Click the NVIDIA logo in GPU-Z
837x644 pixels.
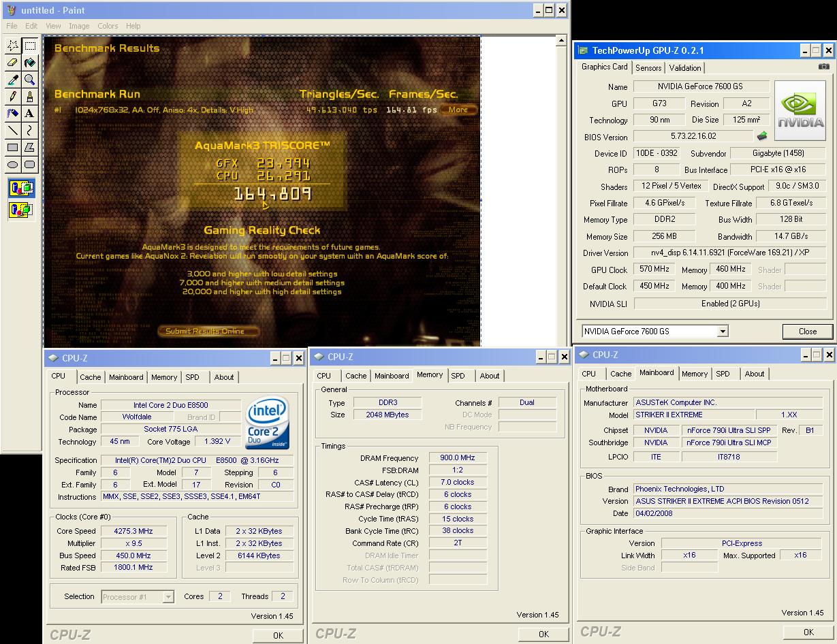799,111
